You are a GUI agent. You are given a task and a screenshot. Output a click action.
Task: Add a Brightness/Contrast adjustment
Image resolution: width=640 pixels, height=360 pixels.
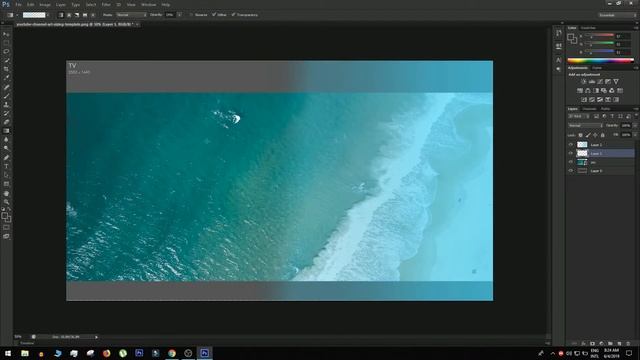[583, 82]
